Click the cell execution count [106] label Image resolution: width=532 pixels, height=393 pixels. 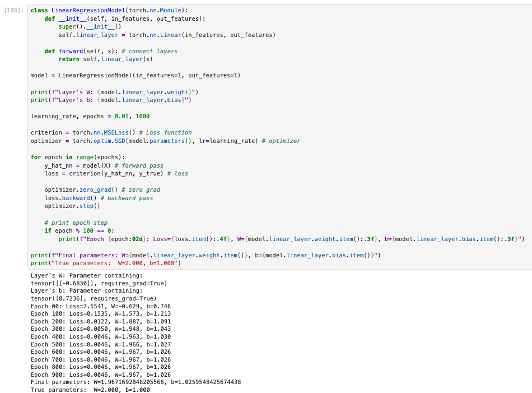click(x=13, y=11)
